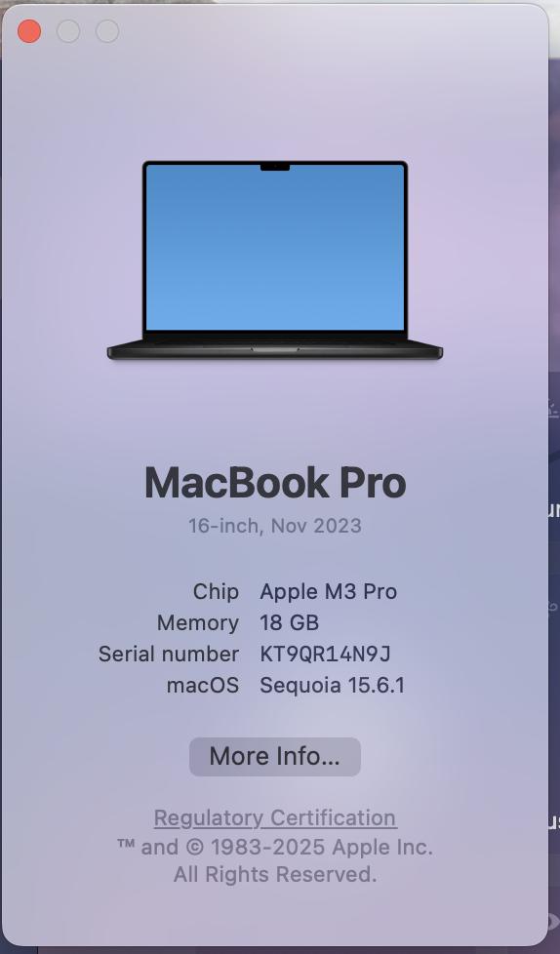Select the 18 GB memory value
This screenshot has width=560, height=954.
pyautogui.click(x=290, y=623)
